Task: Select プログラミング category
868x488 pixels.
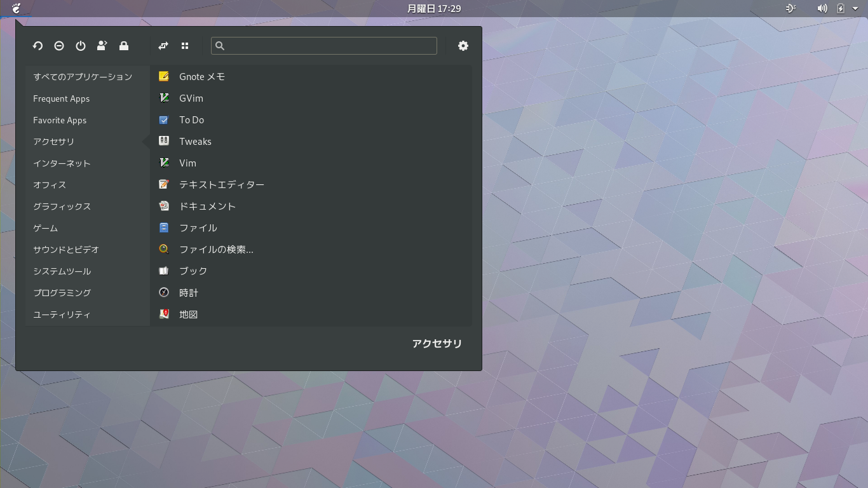Action: click(x=88, y=292)
